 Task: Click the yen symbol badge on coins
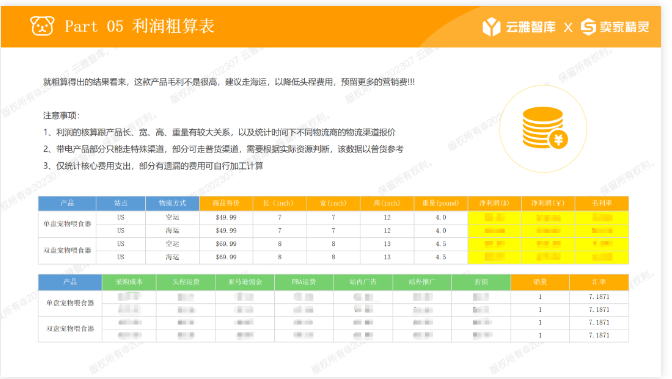[x=558, y=140]
